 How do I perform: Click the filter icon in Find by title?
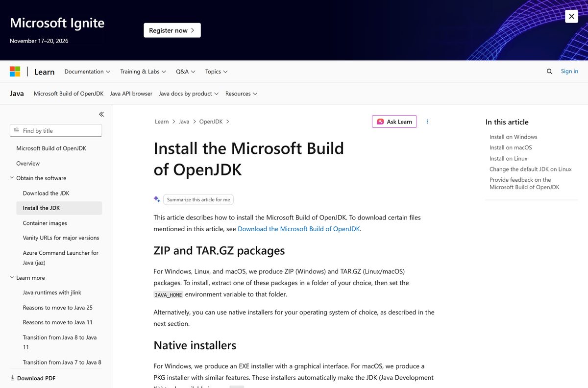point(17,130)
